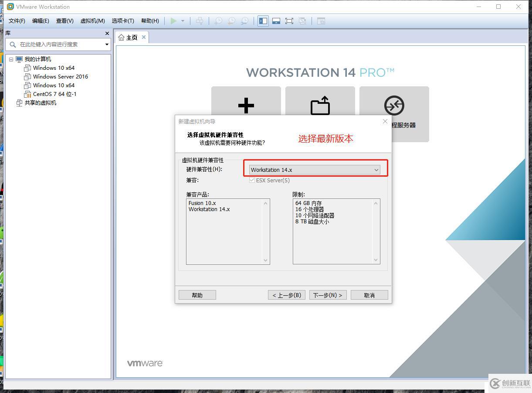Select Fusion 10.x in compatible products list

[x=202, y=203]
